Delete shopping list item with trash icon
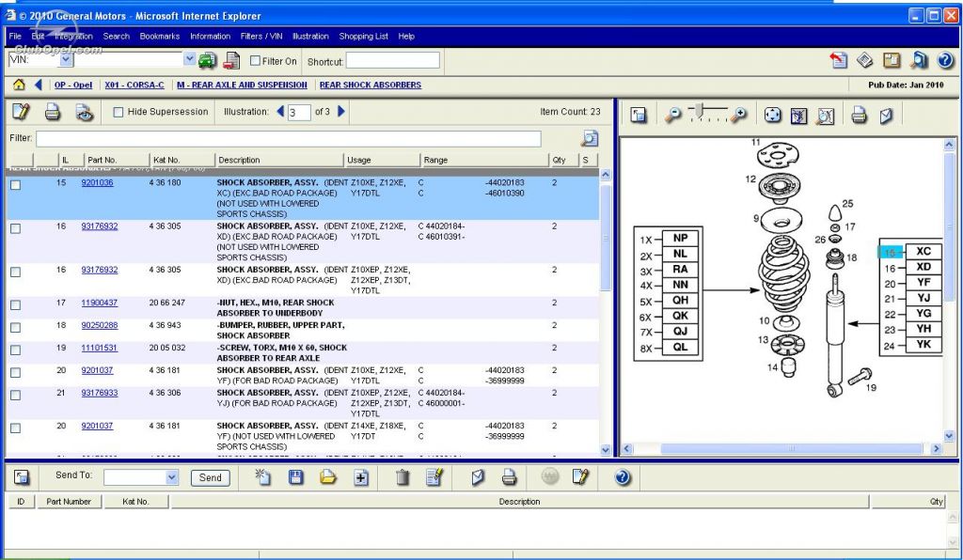963x560 pixels. coord(403,477)
